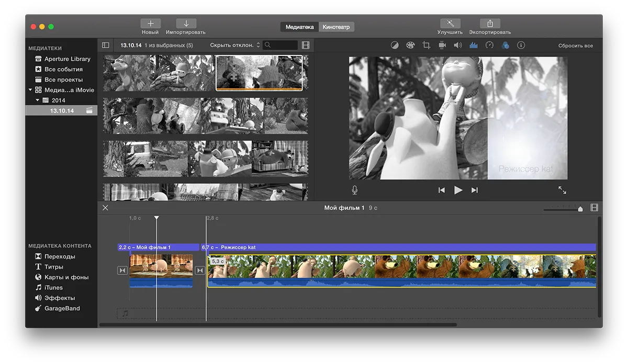
Task: Collapse the 2014 folder
Action: point(37,100)
